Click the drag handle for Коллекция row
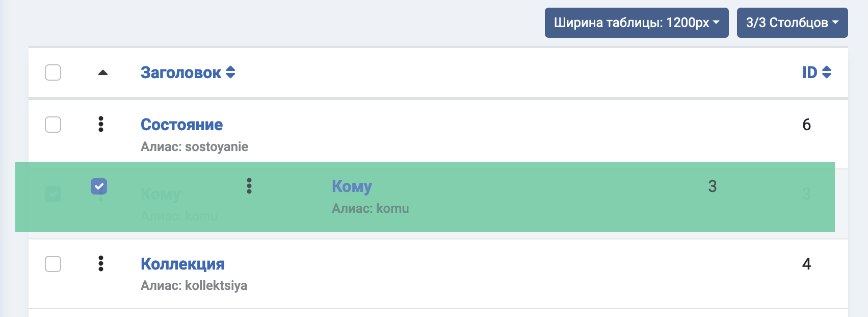The image size is (868, 317). 101,263
